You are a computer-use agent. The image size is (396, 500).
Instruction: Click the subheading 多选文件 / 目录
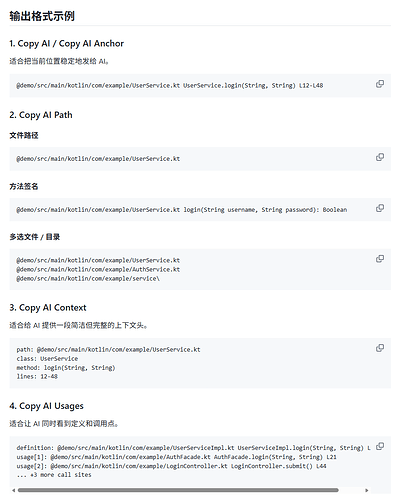pos(35,237)
